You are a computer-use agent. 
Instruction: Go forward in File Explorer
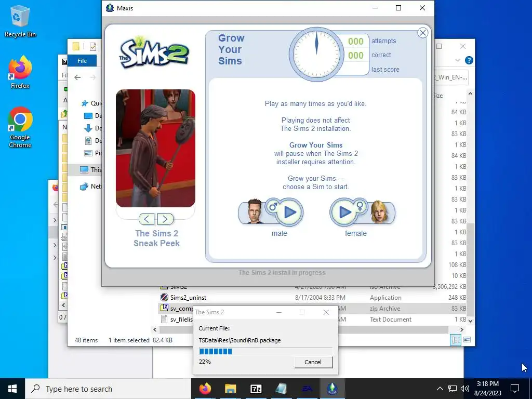tap(93, 77)
